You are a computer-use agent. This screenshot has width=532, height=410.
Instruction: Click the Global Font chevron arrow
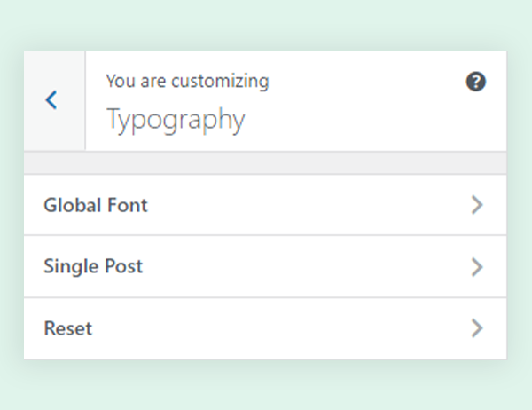[x=477, y=205]
